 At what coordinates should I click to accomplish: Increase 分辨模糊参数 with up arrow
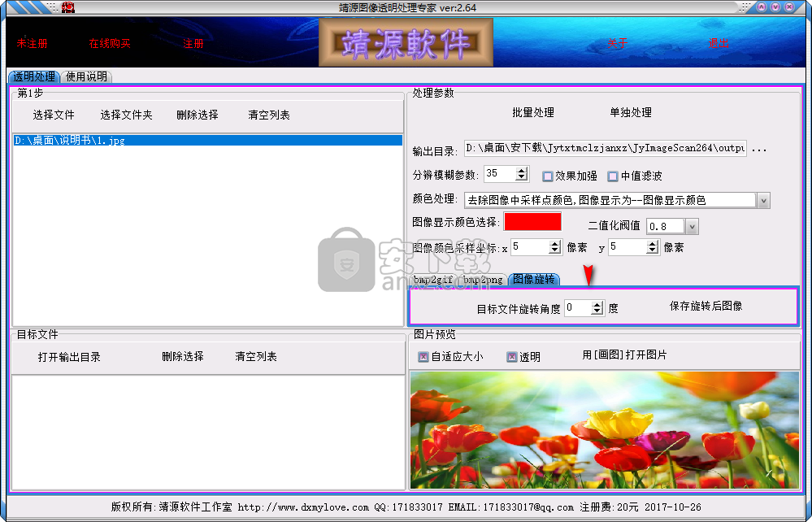(522, 171)
